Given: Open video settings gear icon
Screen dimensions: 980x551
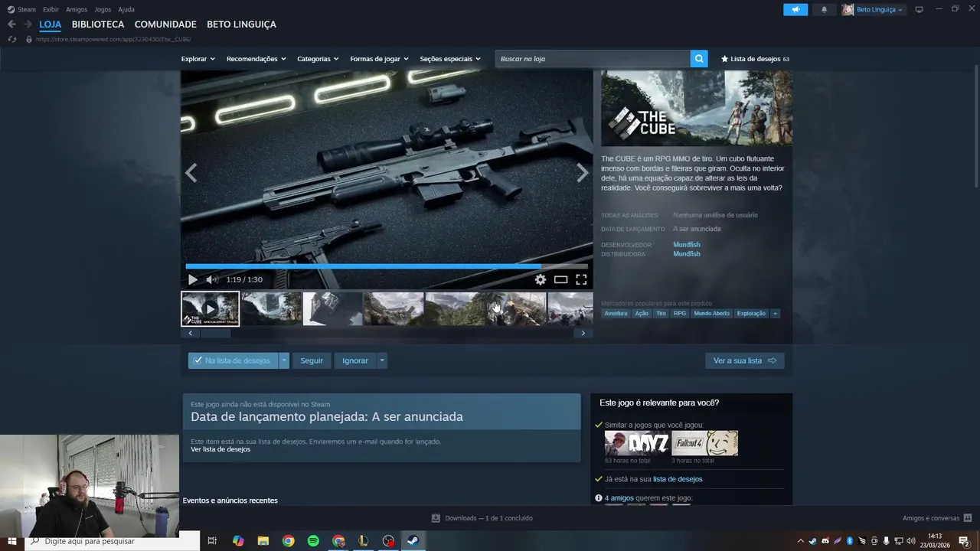Looking at the screenshot, I should coord(541,279).
